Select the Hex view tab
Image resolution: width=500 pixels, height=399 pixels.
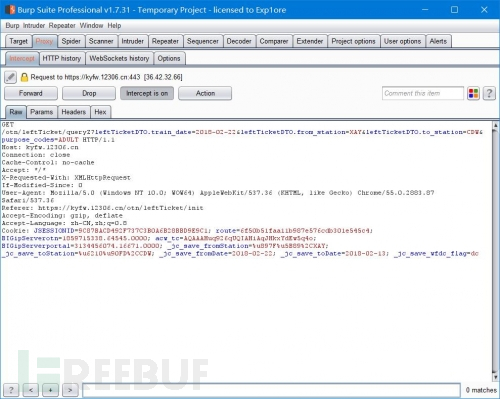pos(100,112)
